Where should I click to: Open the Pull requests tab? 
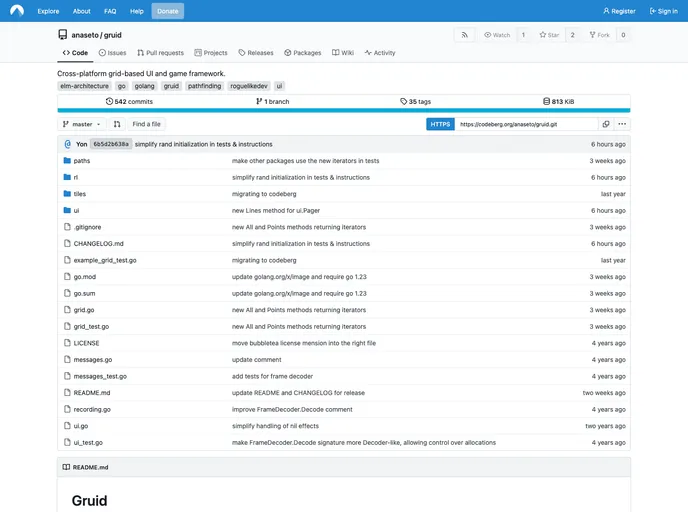[160, 53]
